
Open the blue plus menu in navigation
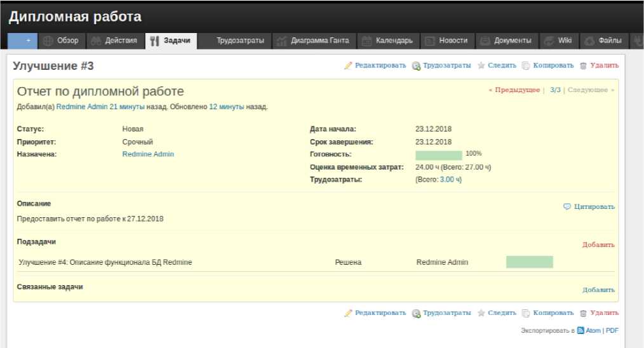pyautogui.click(x=23, y=41)
